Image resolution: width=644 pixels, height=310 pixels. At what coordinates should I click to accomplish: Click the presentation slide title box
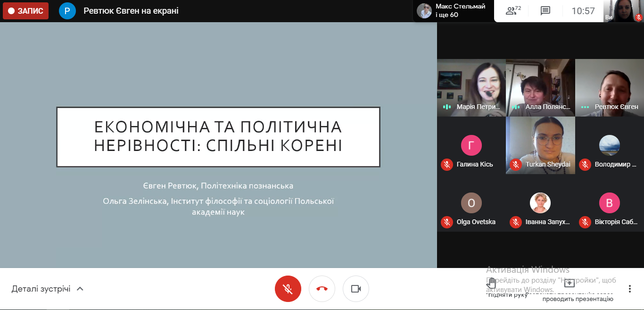click(218, 137)
